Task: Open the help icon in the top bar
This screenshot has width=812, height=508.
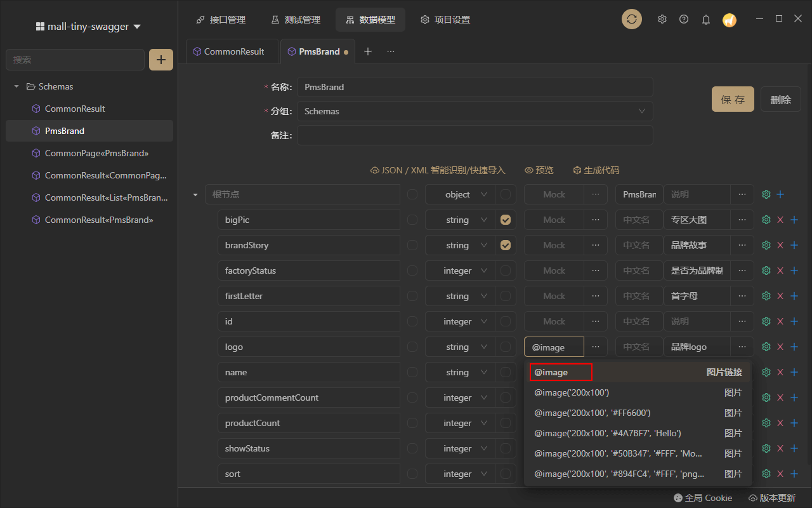Action: point(683,19)
